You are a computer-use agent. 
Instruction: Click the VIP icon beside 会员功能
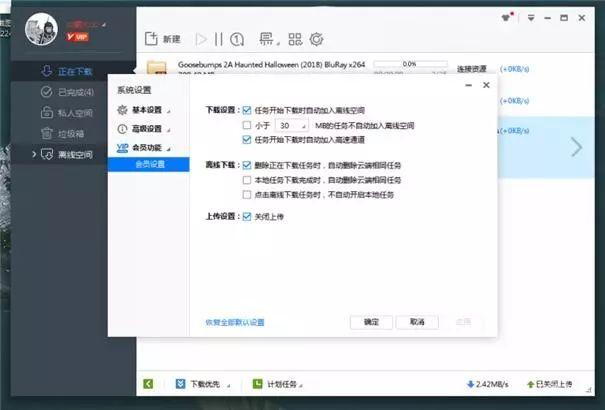point(122,148)
